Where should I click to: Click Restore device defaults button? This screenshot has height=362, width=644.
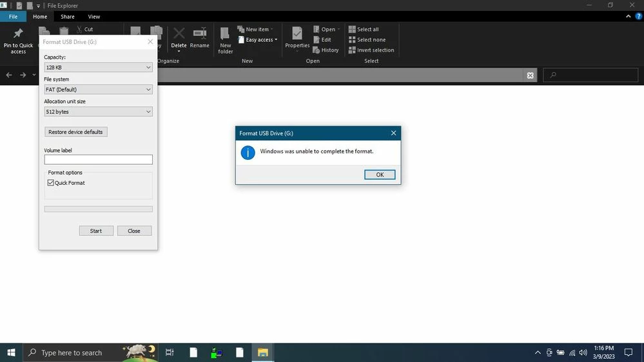[x=75, y=132]
